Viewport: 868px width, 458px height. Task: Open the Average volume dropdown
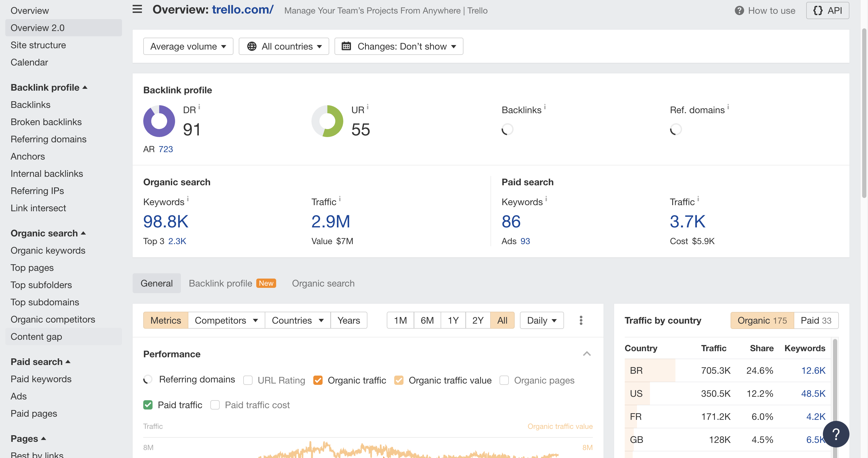coord(188,46)
